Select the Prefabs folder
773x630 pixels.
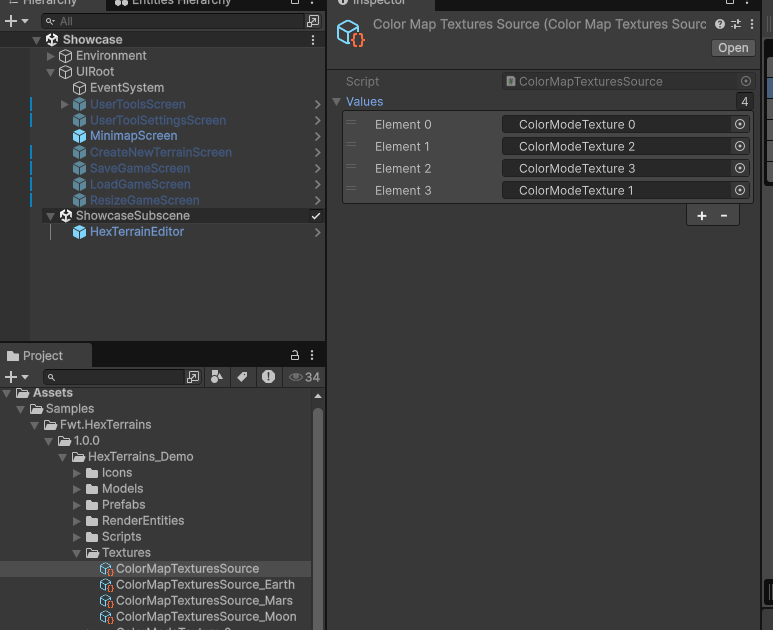point(123,505)
